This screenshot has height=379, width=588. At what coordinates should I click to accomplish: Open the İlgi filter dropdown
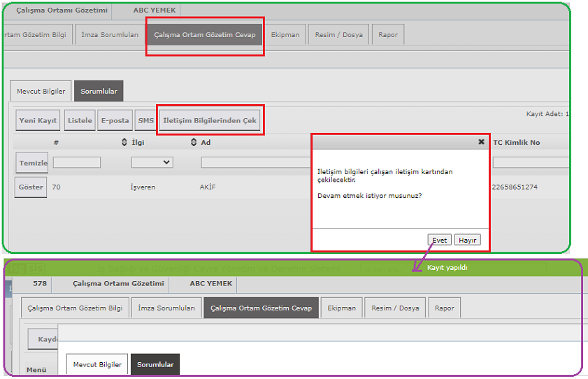coord(152,162)
